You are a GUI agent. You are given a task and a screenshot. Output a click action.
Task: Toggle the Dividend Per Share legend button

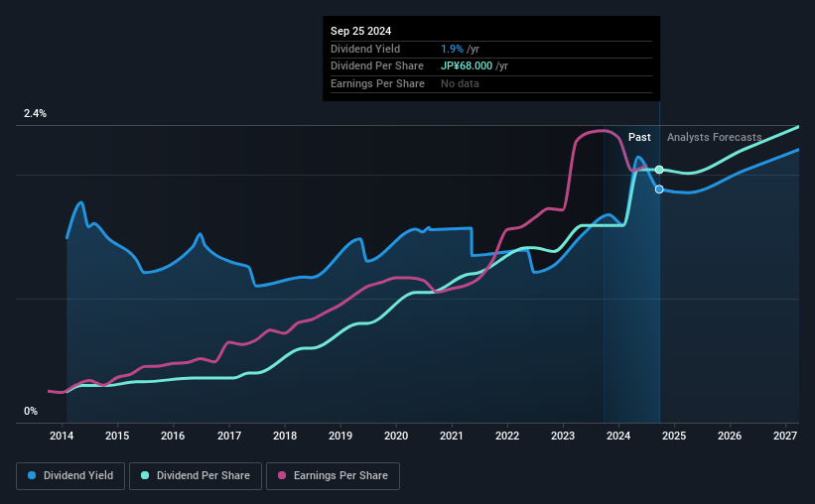tap(196, 476)
